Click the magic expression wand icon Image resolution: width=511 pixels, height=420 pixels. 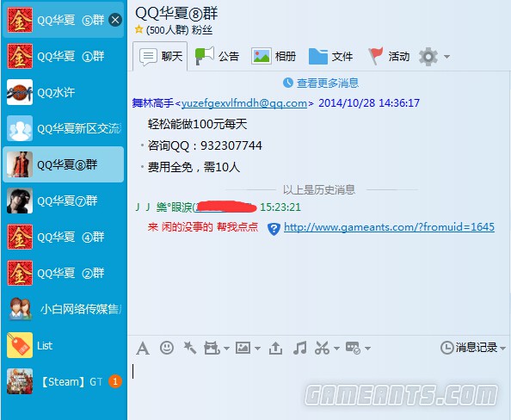click(x=189, y=348)
